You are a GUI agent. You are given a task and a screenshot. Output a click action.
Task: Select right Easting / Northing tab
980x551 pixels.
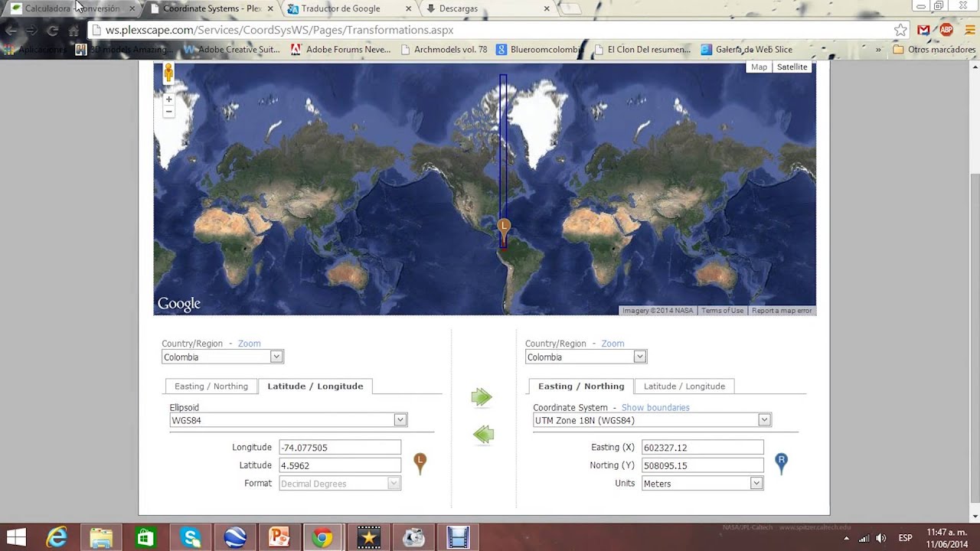[581, 386]
